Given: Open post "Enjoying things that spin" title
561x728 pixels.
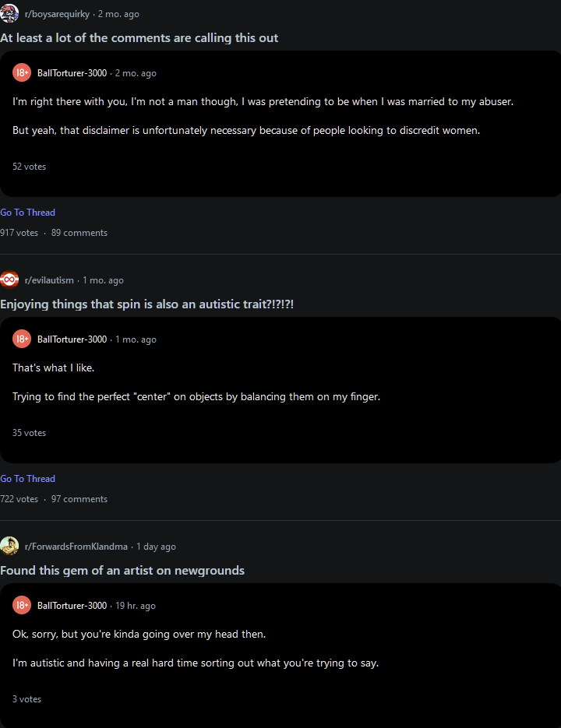Looking at the screenshot, I should [146, 304].
